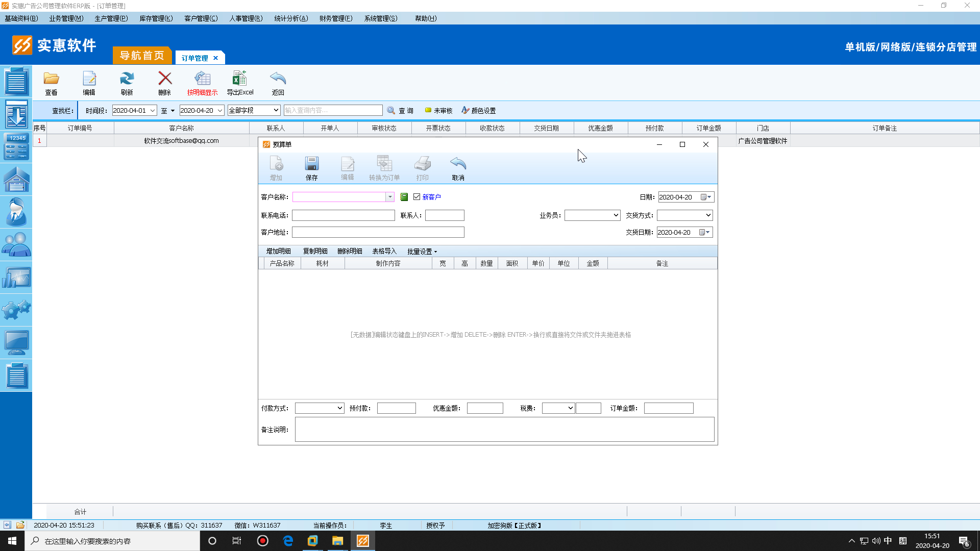Image resolution: width=980 pixels, height=551 pixels.
Task: Expand the 全部字段 search field dropdown
Action: (276, 110)
